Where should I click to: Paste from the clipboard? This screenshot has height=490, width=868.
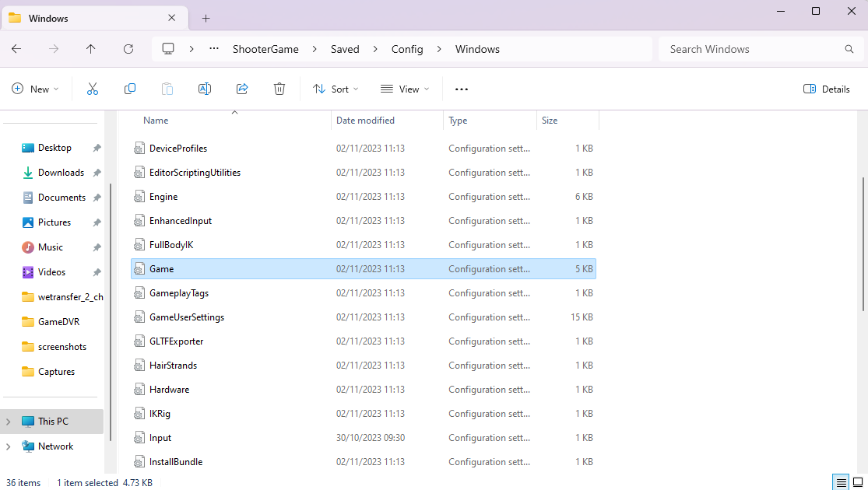tap(167, 89)
